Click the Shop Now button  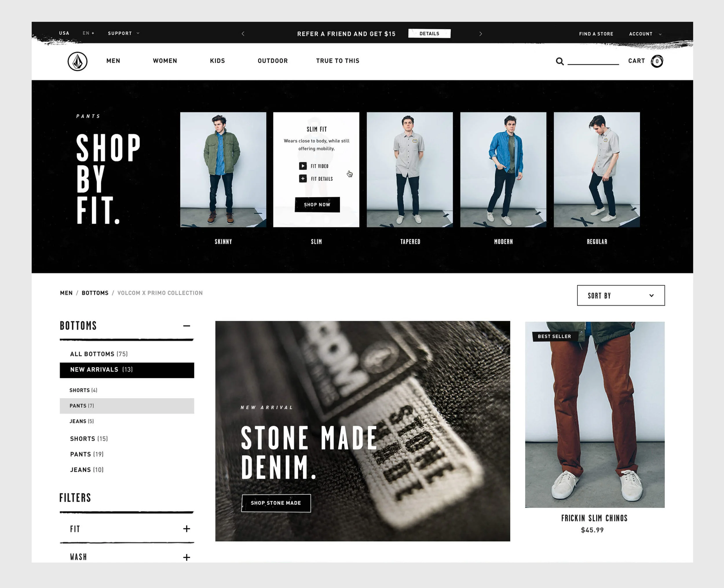point(317,204)
